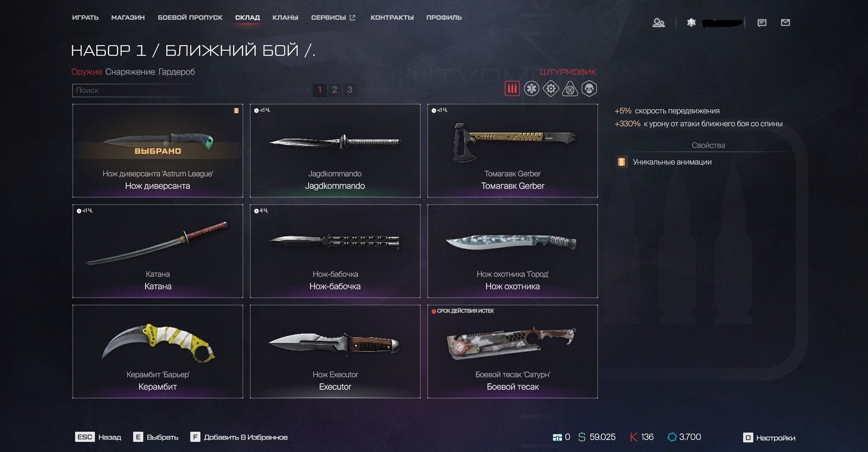868x452 pixels.
Task: Select the Medic class icon
Action: [531, 88]
